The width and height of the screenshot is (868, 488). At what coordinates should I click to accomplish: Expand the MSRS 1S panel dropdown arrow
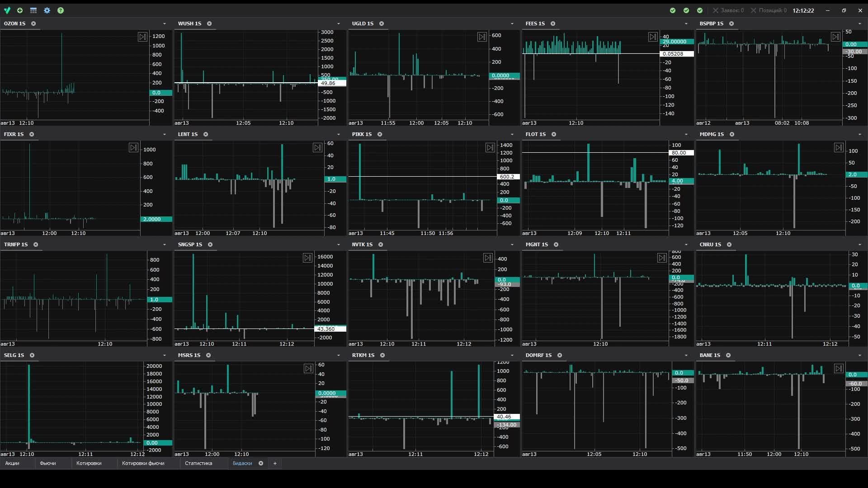[339, 355]
